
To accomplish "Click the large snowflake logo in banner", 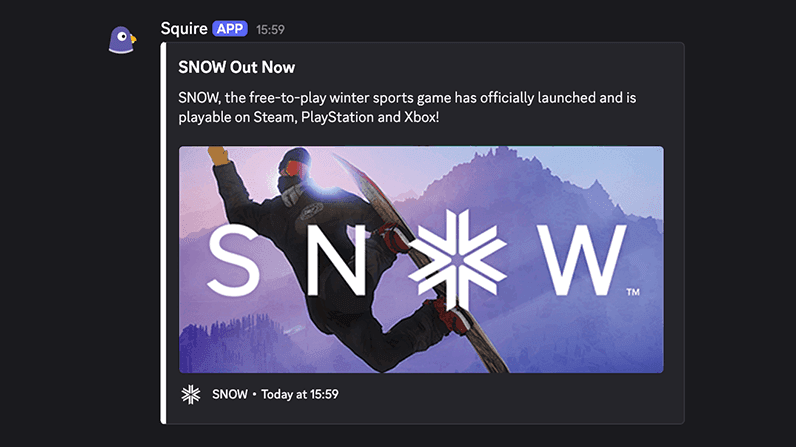I will click(457, 260).
